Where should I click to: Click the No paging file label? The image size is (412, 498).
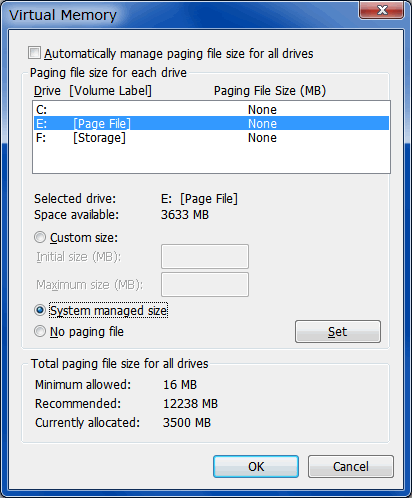[x=87, y=331]
